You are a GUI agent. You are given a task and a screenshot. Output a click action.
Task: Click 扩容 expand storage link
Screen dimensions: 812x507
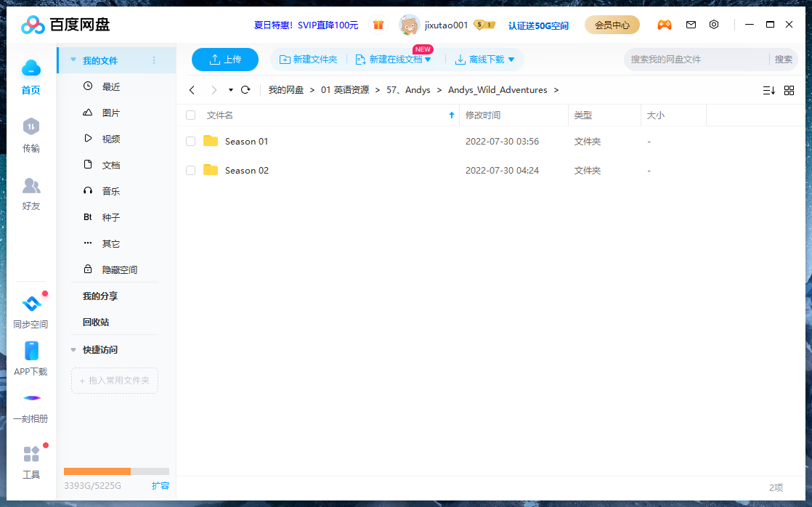tap(161, 486)
